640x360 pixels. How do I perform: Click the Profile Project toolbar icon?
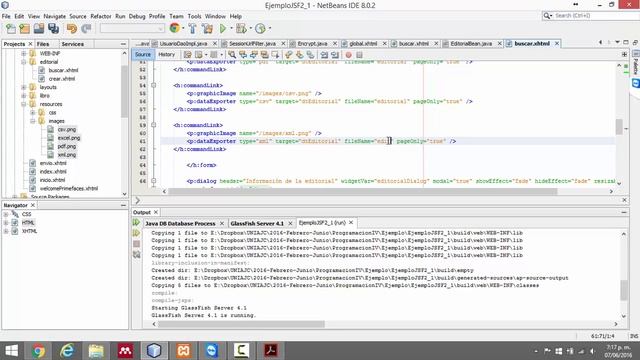pyautogui.click(x=260, y=29)
